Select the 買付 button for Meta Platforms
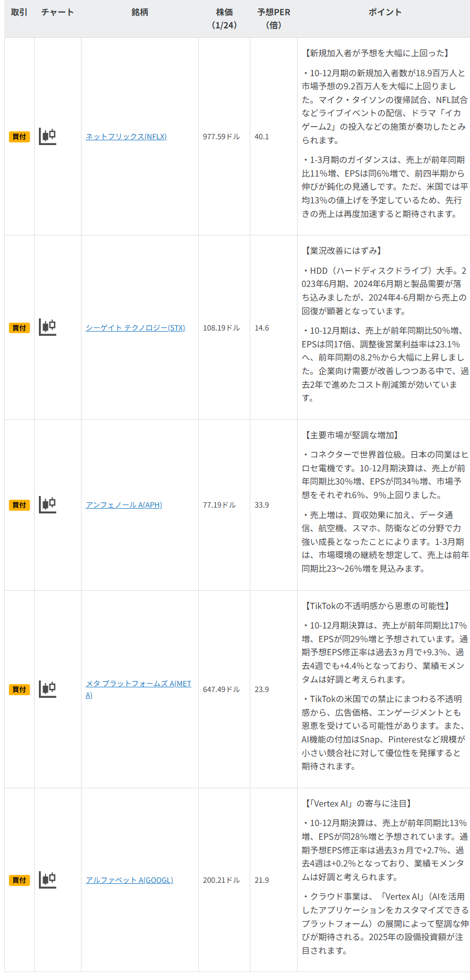Image resolution: width=470 pixels, height=980 pixels. coord(19,689)
